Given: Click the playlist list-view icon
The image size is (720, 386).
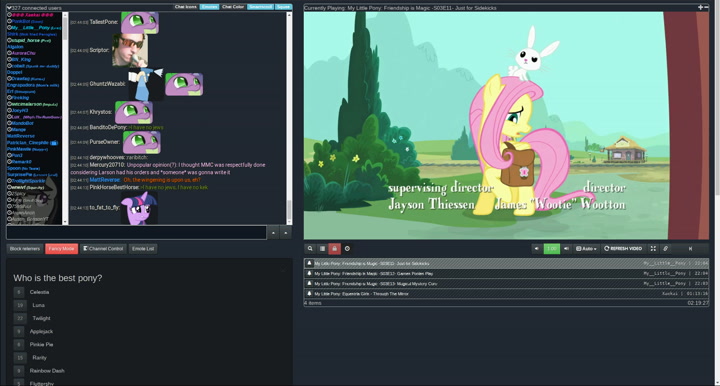Looking at the screenshot, I should (x=322, y=249).
